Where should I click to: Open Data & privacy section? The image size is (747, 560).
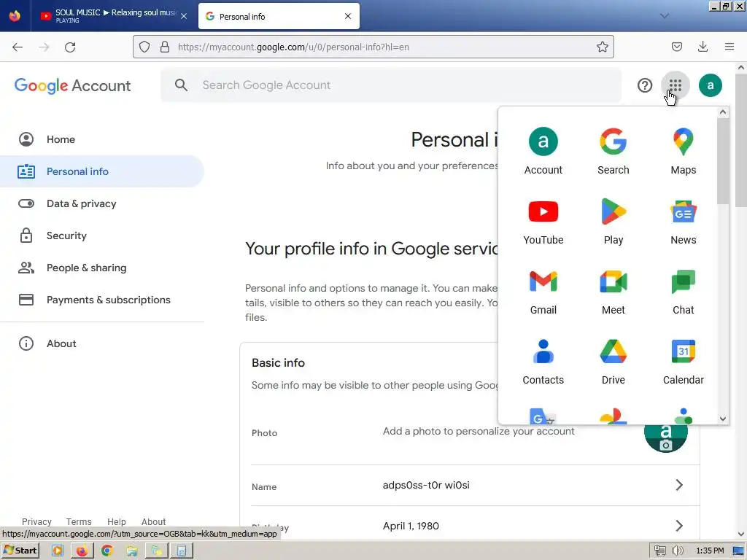pyautogui.click(x=102, y=203)
